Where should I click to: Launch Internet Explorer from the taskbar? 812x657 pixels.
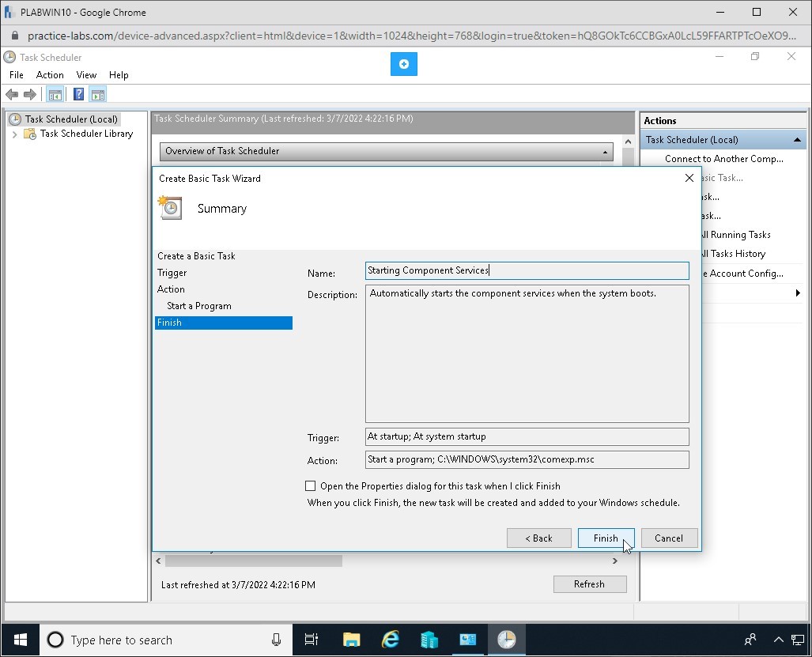tap(391, 640)
